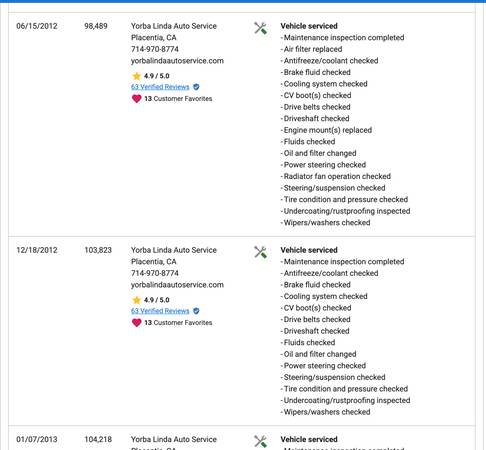Click the heart favorites icon in the 06/15/2012 record

click(137, 99)
